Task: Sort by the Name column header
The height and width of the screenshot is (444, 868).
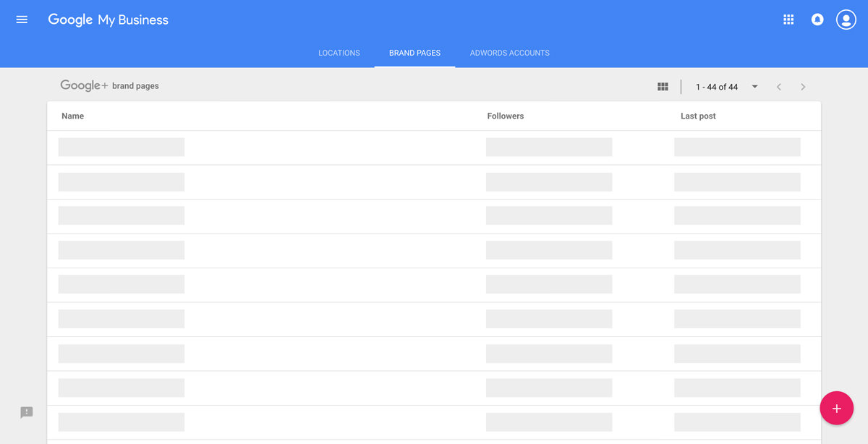Action: point(72,116)
